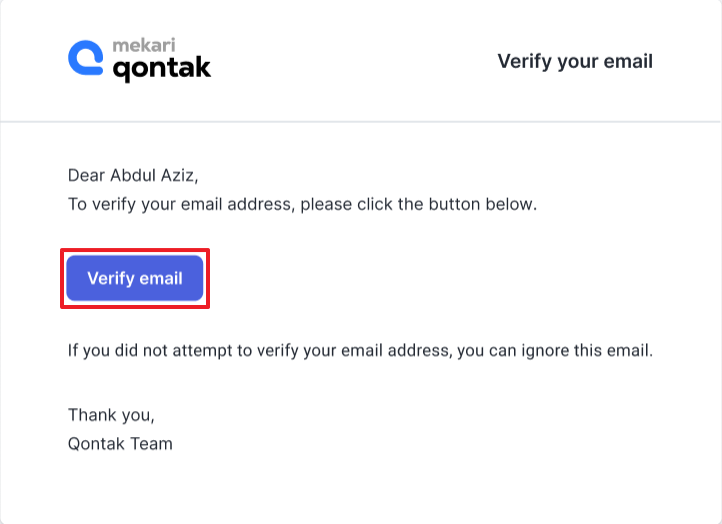Click the blue Qontak Q logo icon
722x524 pixels.
tap(86, 58)
